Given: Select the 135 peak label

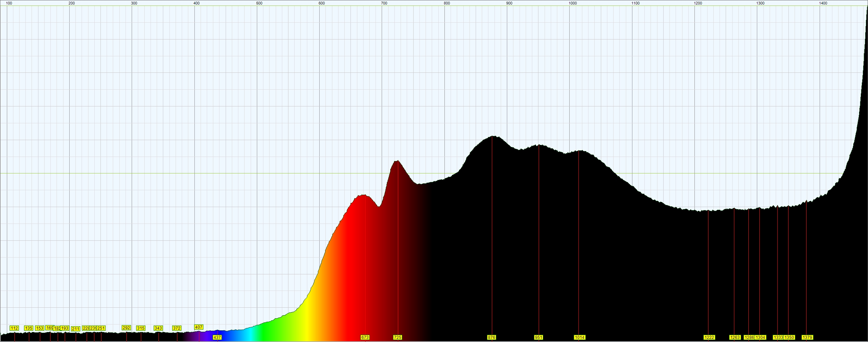Looking at the screenshot, I should [x=28, y=328].
